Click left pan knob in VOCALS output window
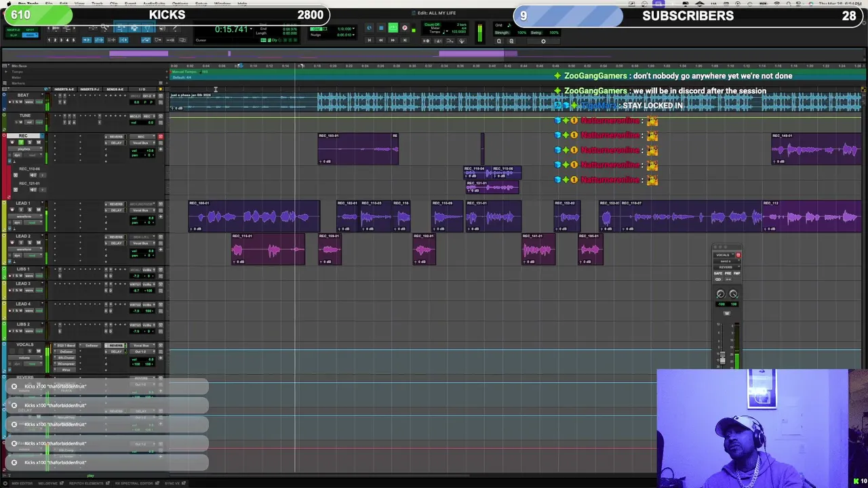 721,293
